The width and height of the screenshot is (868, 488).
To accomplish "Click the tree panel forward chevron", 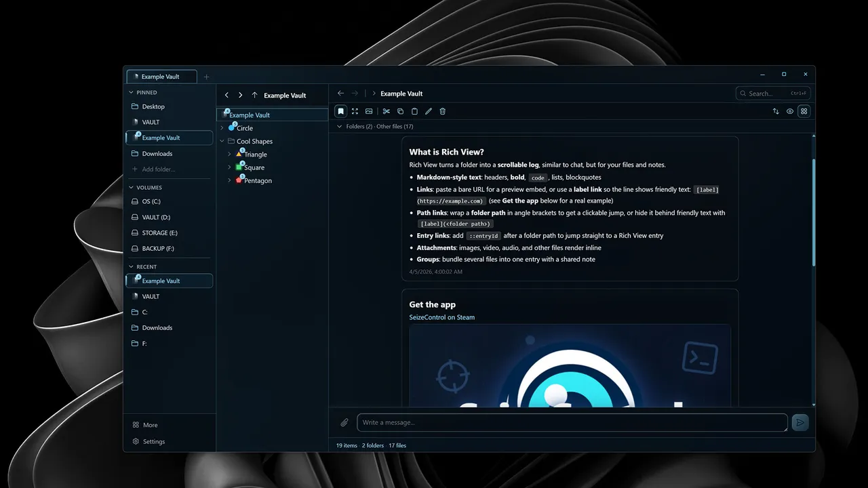I will click(x=240, y=96).
